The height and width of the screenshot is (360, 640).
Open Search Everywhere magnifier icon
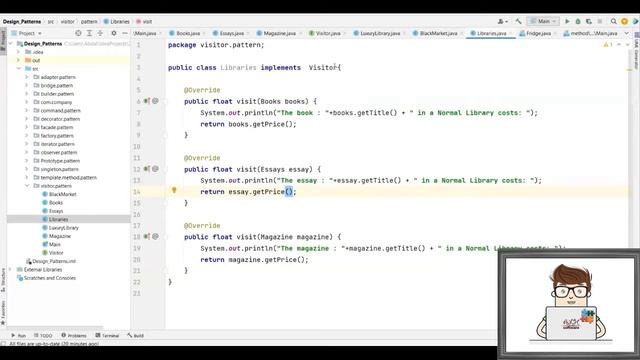tap(613, 21)
